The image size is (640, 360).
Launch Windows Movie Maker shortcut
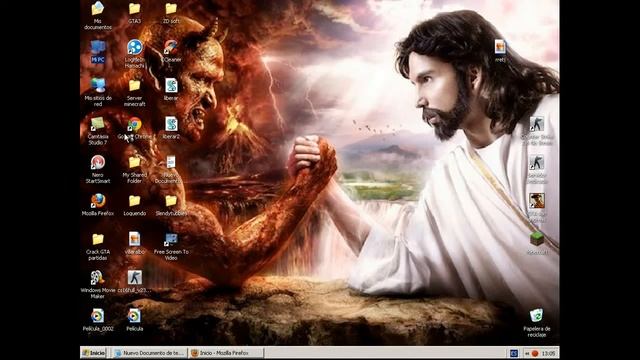tap(98, 285)
